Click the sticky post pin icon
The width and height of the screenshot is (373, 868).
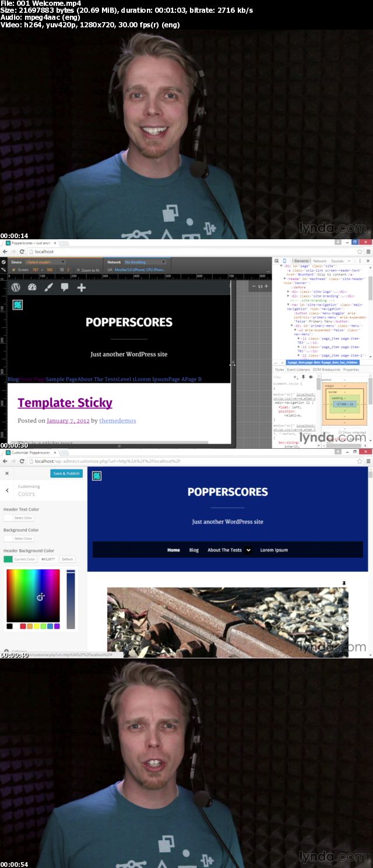tap(344, 583)
